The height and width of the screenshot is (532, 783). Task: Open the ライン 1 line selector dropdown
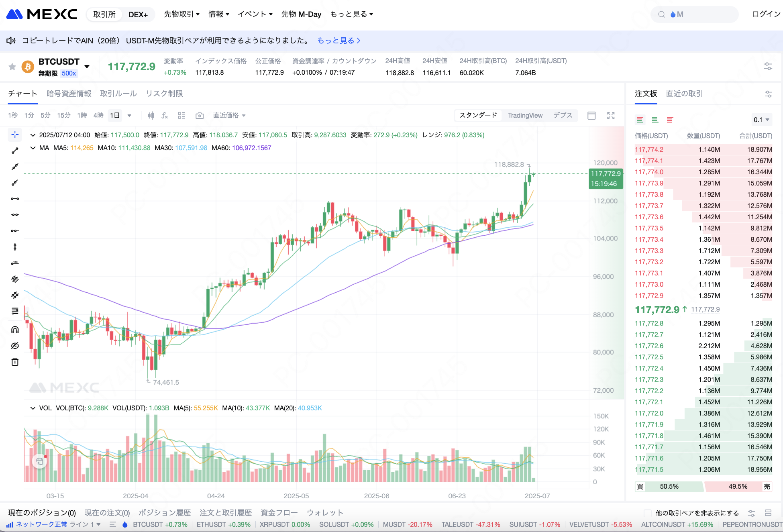tap(85, 524)
